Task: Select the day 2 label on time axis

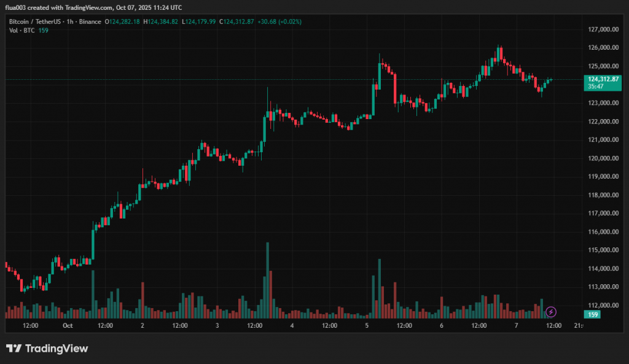Action: [143, 326]
